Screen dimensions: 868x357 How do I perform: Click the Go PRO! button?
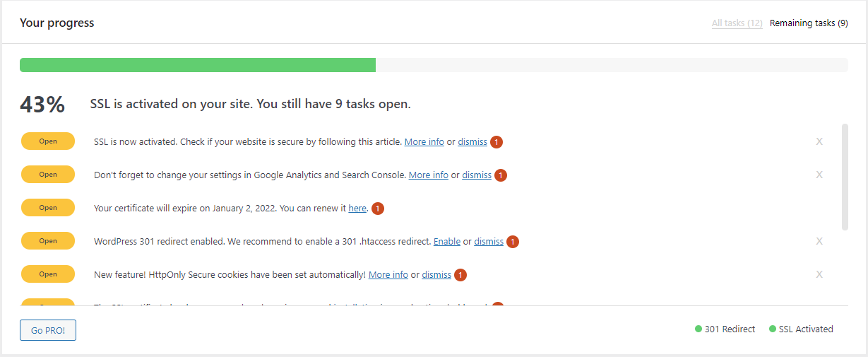[x=48, y=330]
